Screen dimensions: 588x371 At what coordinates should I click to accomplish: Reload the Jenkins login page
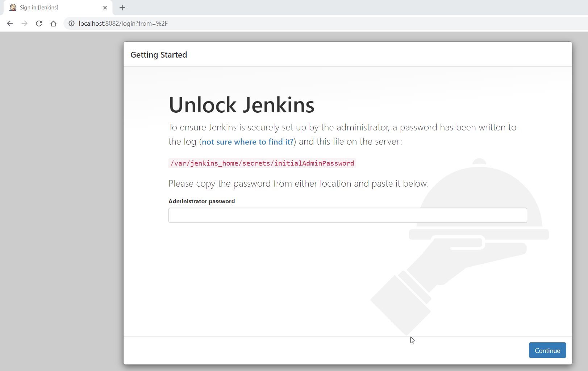click(x=39, y=24)
